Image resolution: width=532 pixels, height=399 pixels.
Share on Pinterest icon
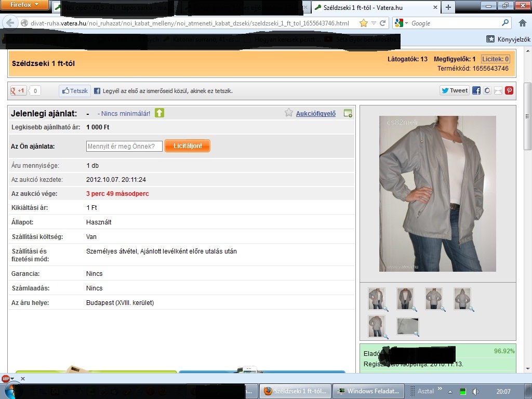point(509,90)
